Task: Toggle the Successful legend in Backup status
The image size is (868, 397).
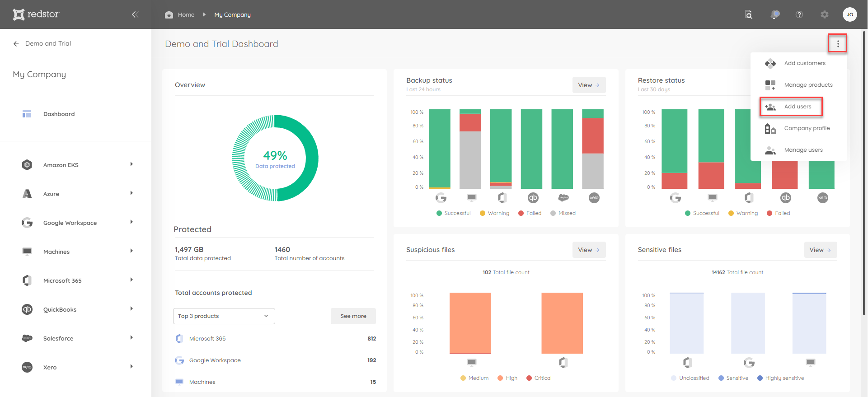Action: click(454, 213)
